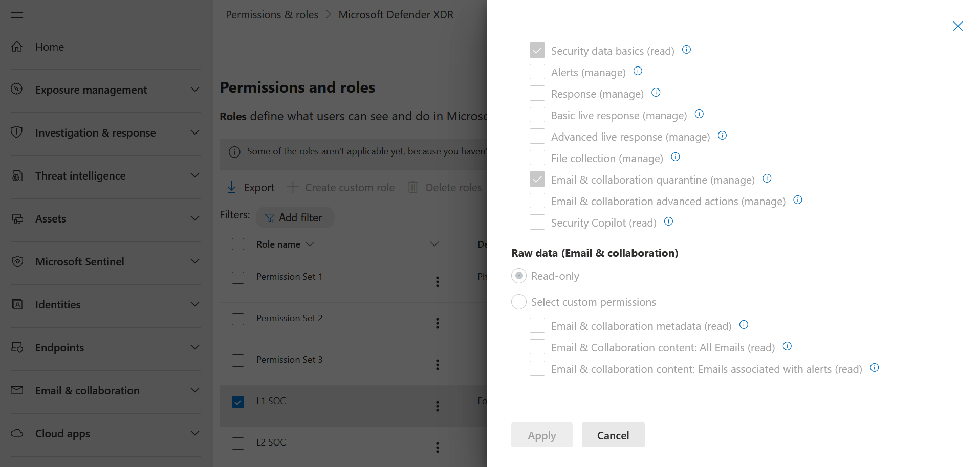Select the Threat intelligence sidebar icon
980x467 pixels.
[17, 175]
